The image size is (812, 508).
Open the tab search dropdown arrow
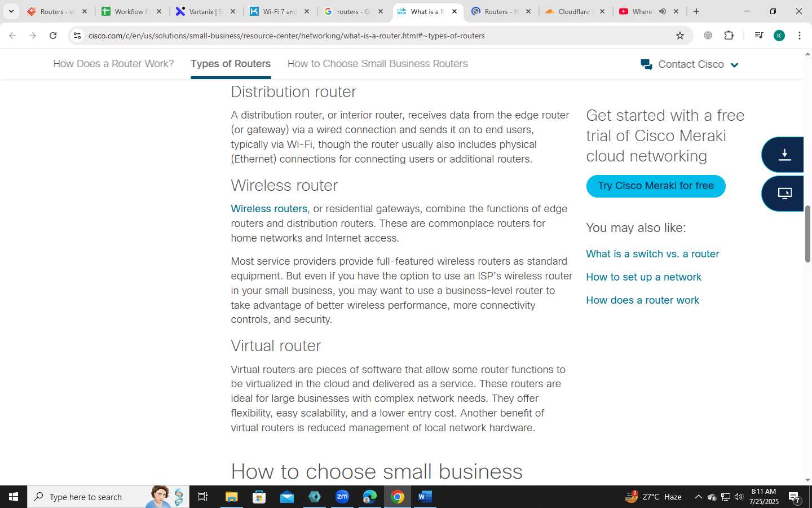pos(11,11)
